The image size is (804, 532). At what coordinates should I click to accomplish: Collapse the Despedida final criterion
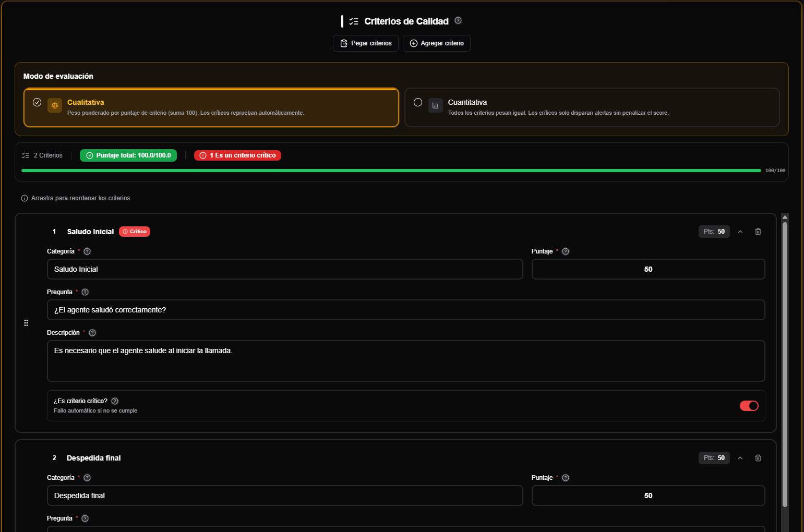(740, 458)
